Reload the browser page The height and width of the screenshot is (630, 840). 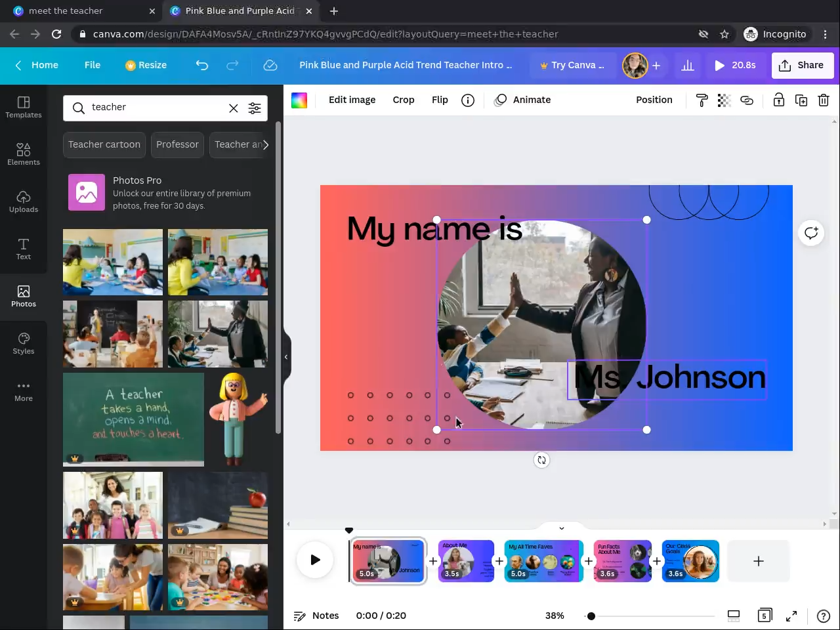click(x=56, y=34)
